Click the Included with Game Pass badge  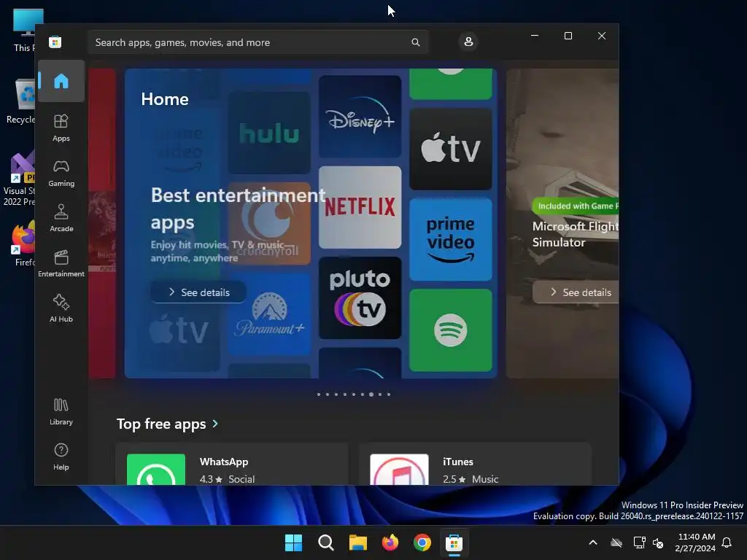(576, 206)
